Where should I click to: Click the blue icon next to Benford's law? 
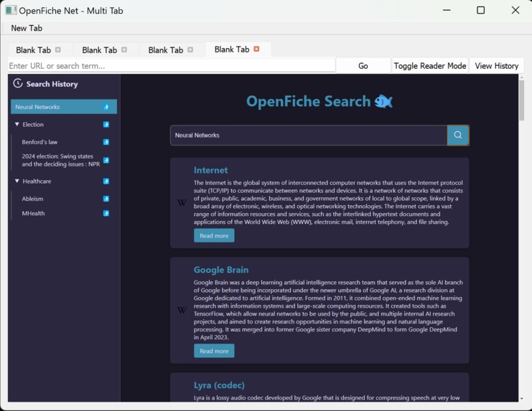106,142
